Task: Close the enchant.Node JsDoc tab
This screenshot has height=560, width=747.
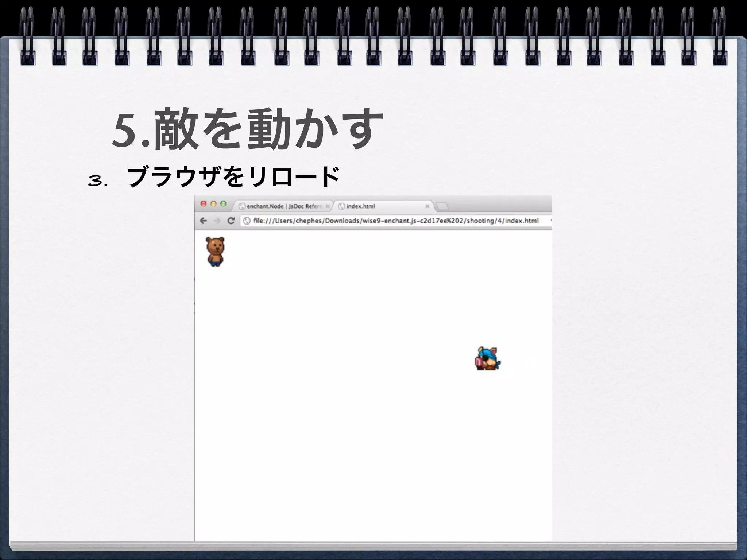Action: (x=328, y=206)
